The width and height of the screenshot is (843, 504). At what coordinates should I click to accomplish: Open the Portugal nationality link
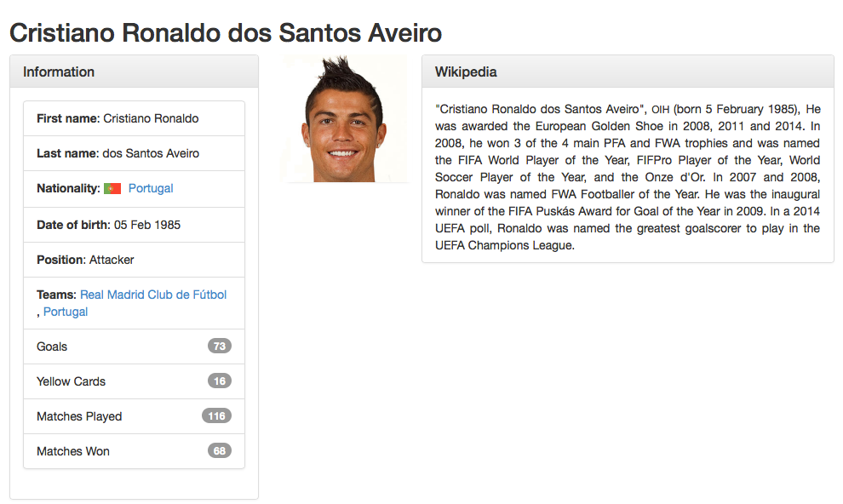pos(151,189)
